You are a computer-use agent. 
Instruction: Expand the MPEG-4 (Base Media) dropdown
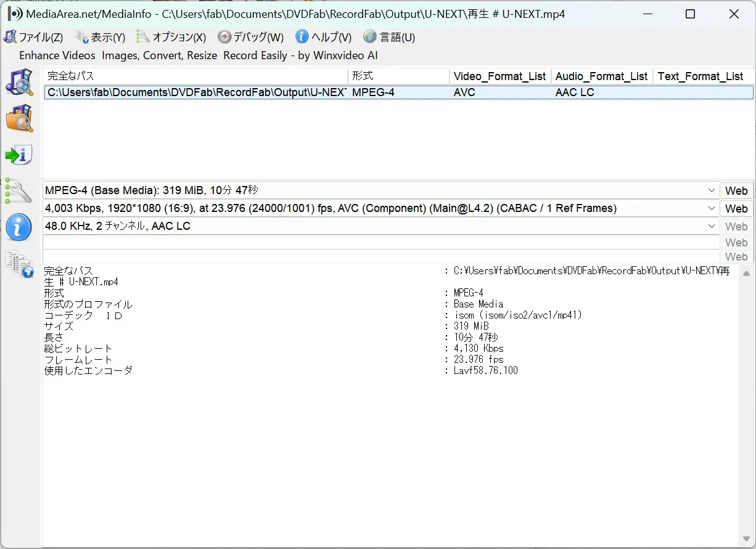tap(712, 190)
